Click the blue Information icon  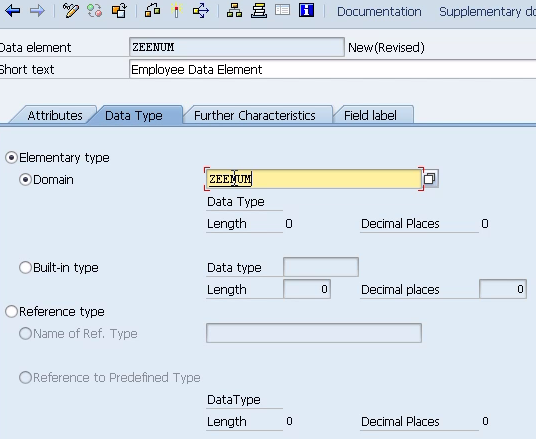(x=306, y=11)
